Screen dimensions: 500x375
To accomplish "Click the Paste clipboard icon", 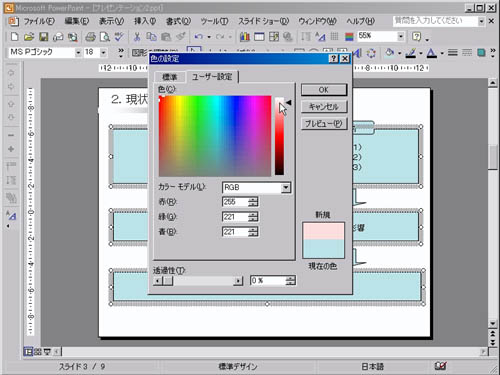I will (166, 36).
